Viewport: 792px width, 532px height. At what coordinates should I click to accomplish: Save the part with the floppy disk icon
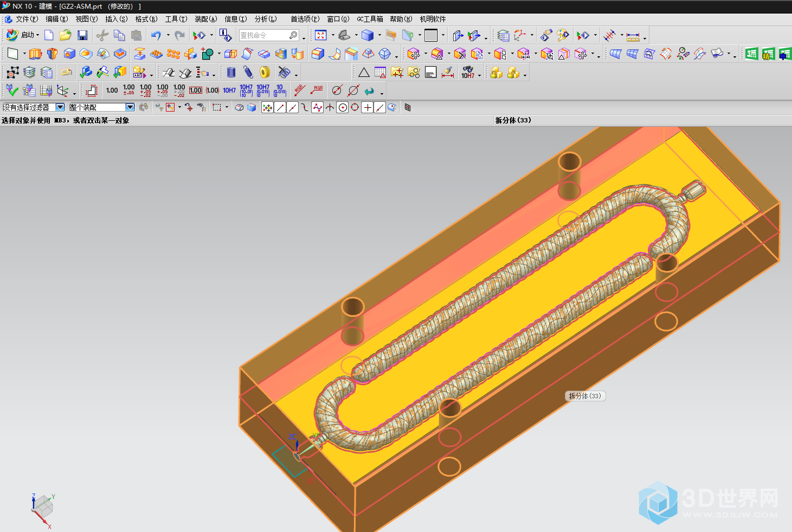coord(82,35)
